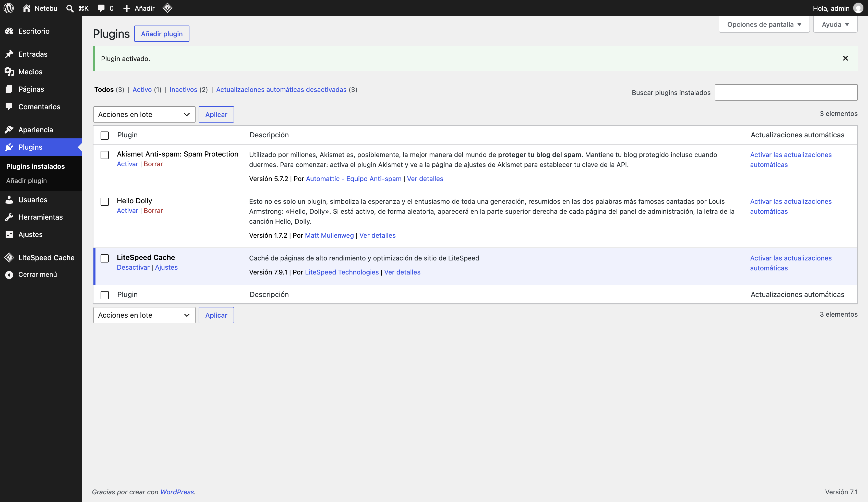Open top Acciones en lote dropdown
Screen dimensions: 868x502
pos(144,114)
